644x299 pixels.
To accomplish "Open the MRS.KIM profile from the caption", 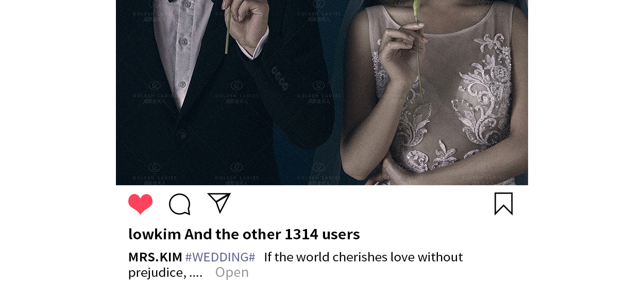I will (155, 257).
